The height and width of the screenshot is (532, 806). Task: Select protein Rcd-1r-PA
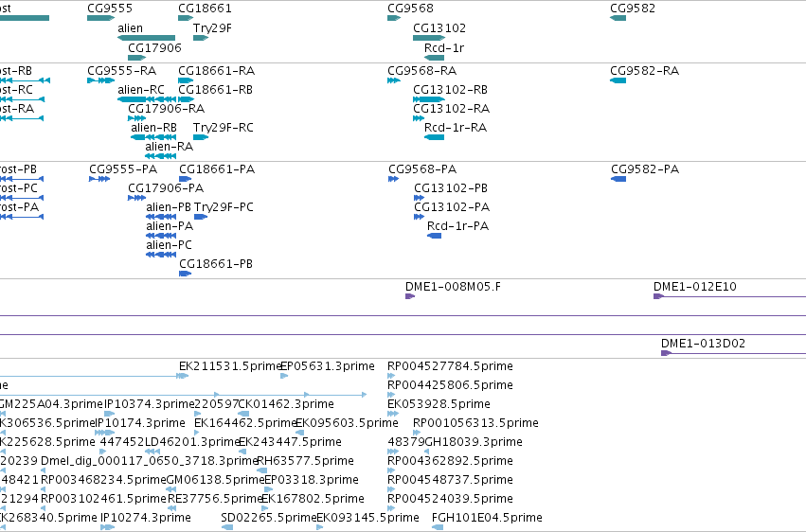tap(457, 226)
